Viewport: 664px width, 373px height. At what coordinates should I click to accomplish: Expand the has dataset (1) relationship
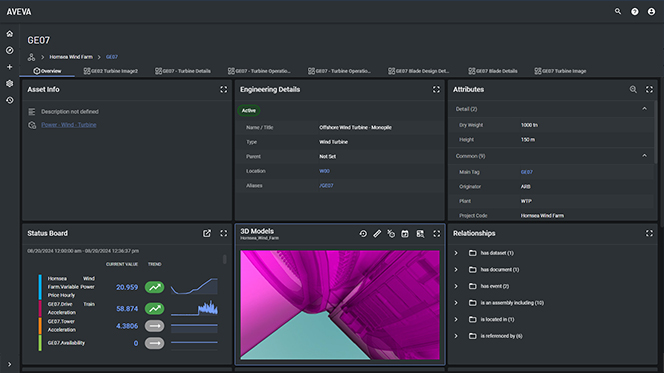tap(456, 253)
